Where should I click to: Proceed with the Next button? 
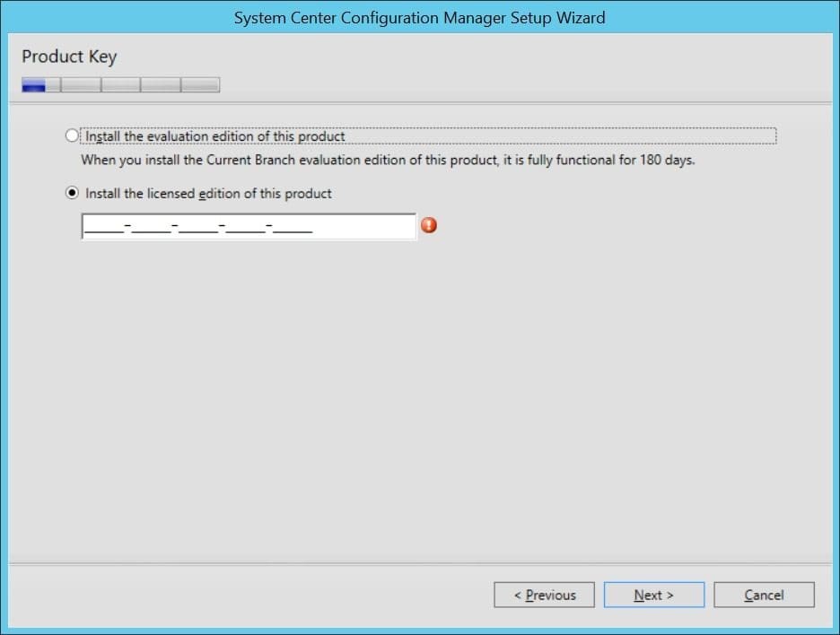[x=654, y=595]
